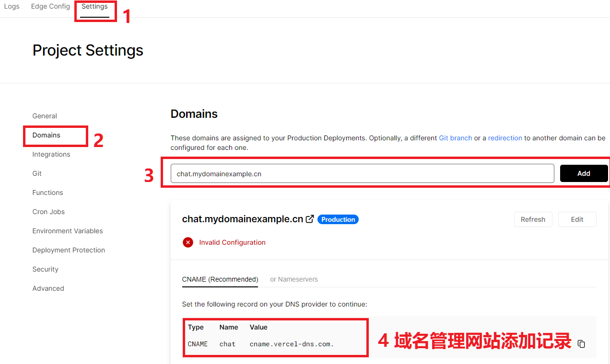Follow the Git branch link
Image resolution: width=610 pixels, height=364 pixels.
coord(455,138)
